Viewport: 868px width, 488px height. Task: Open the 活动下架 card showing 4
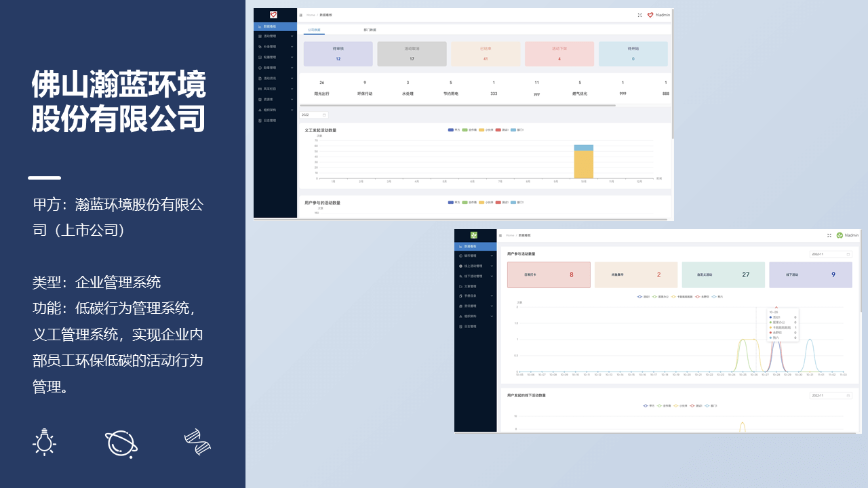click(559, 54)
